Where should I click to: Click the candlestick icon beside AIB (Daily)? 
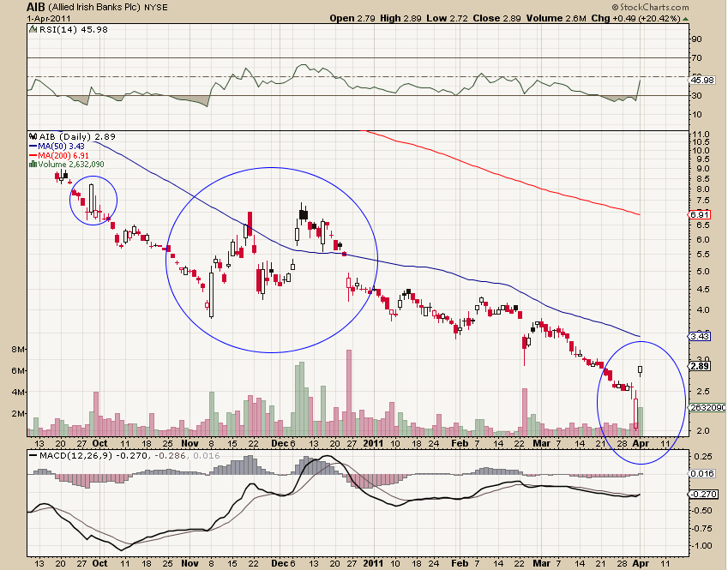tap(33, 137)
